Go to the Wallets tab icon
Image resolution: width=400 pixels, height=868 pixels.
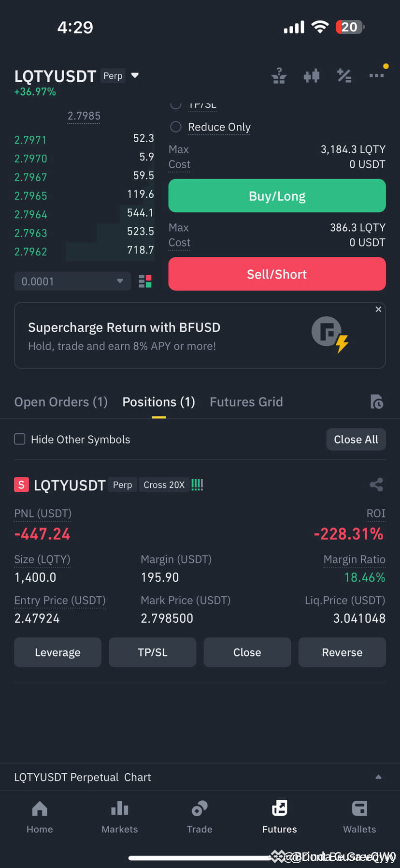[x=359, y=808]
